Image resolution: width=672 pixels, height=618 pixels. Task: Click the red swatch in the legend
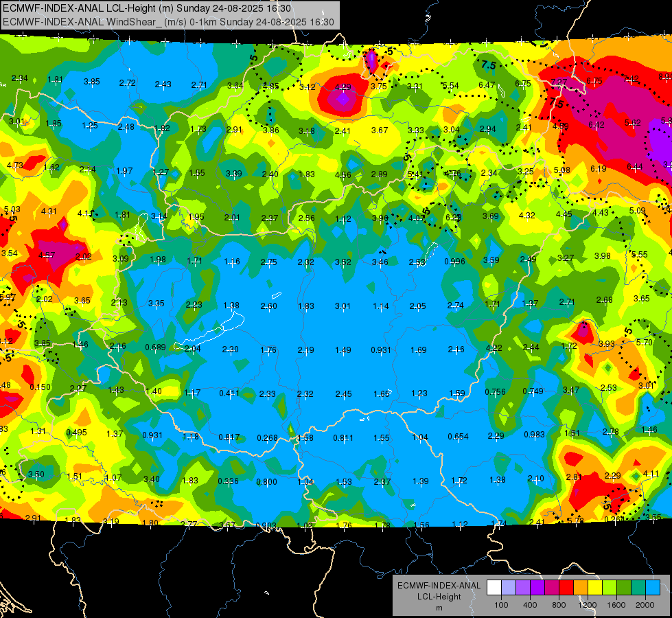click(566, 588)
